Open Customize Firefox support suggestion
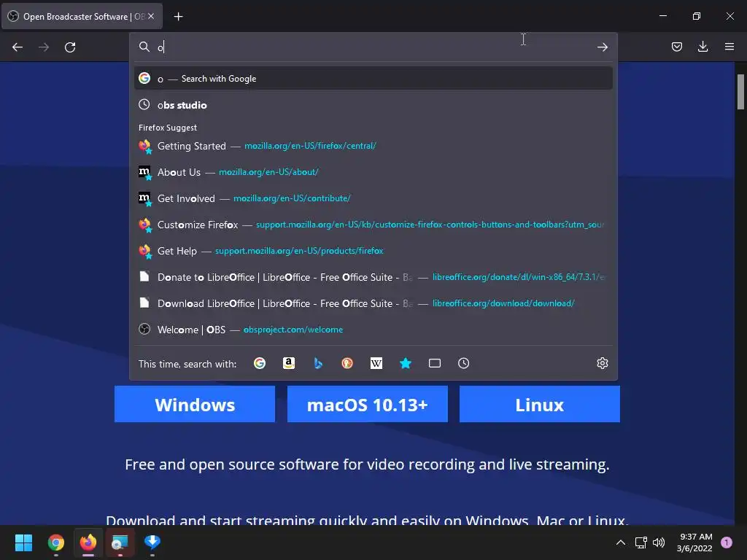 (x=373, y=225)
